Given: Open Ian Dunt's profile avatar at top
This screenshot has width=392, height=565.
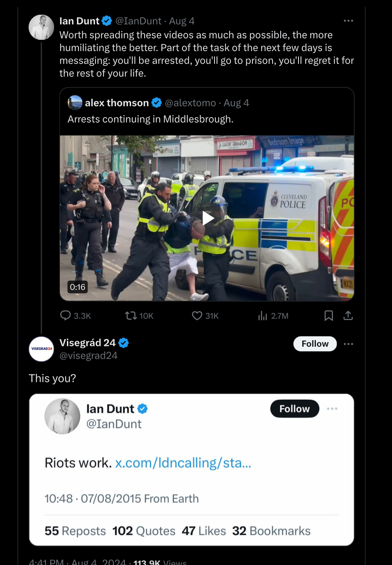Looking at the screenshot, I should point(41,27).
